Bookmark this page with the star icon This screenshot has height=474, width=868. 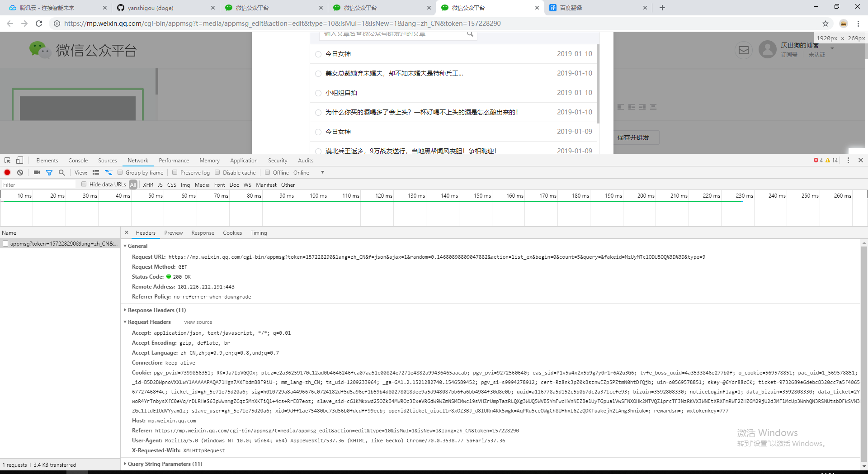click(826, 24)
